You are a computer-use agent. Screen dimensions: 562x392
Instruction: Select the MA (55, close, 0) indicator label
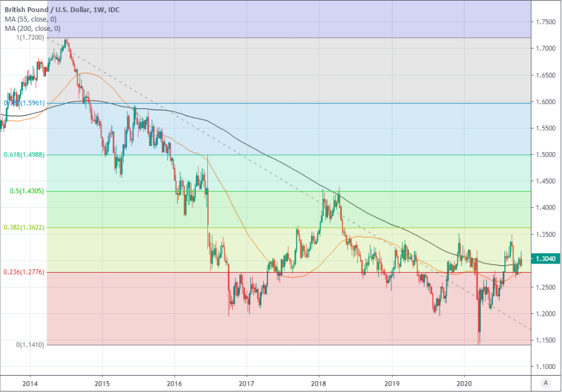[x=30, y=18]
